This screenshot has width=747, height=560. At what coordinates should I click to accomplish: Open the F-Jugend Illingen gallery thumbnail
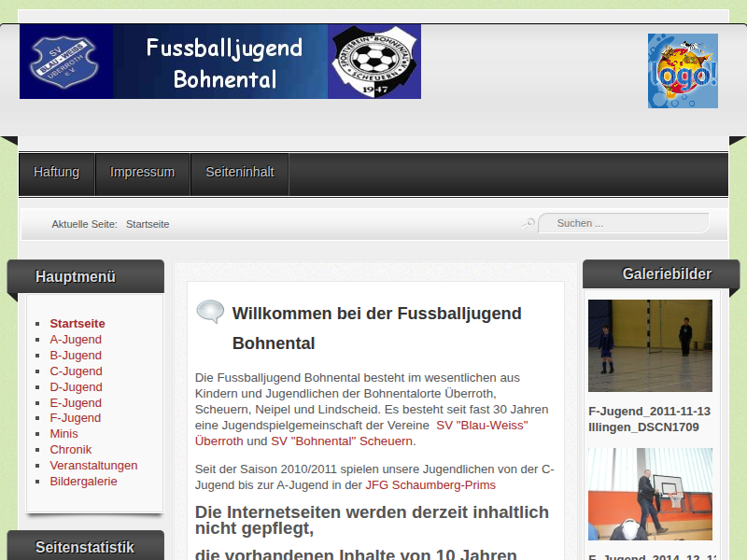(x=650, y=345)
